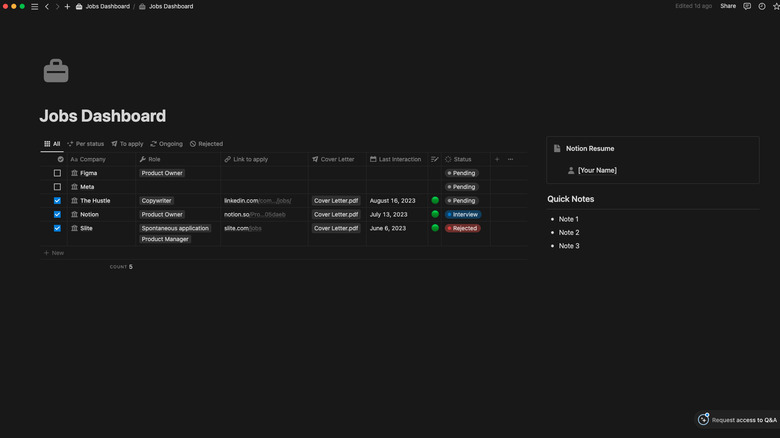Click the plus icon to add new page
The image size is (780, 438).
67,6
